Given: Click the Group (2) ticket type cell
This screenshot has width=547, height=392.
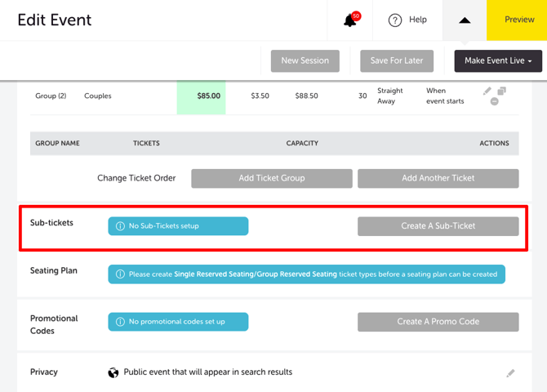Looking at the screenshot, I should pyautogui.click(x=51, y=96).
